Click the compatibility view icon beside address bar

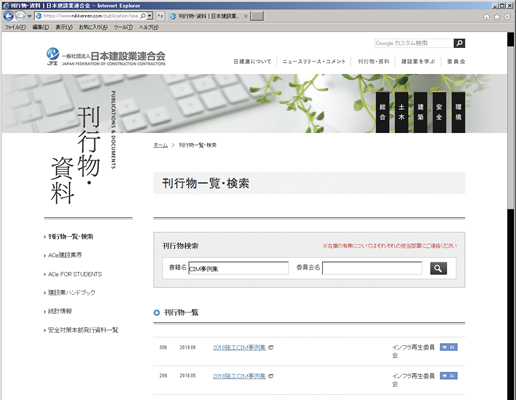click(160, 16)
